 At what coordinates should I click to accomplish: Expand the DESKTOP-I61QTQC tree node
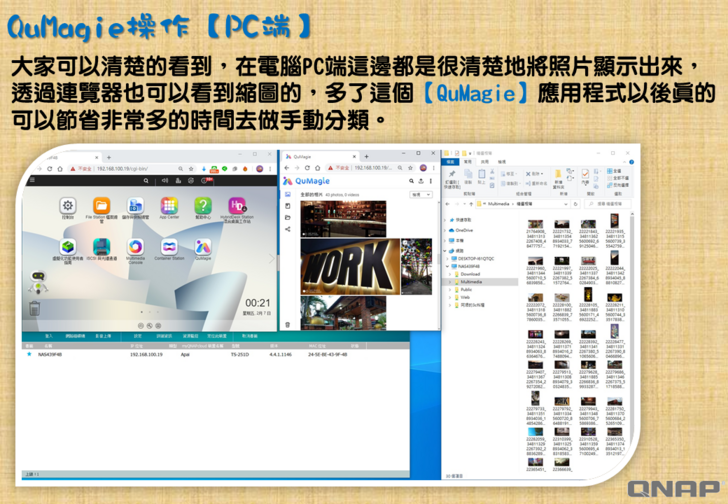pos(448,258)
